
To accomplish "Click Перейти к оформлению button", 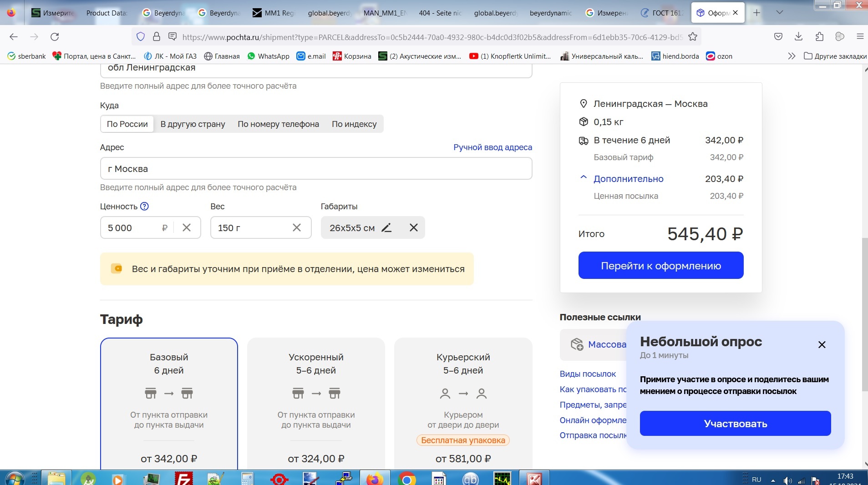I will pyautogui.click(x=660, y=265).
